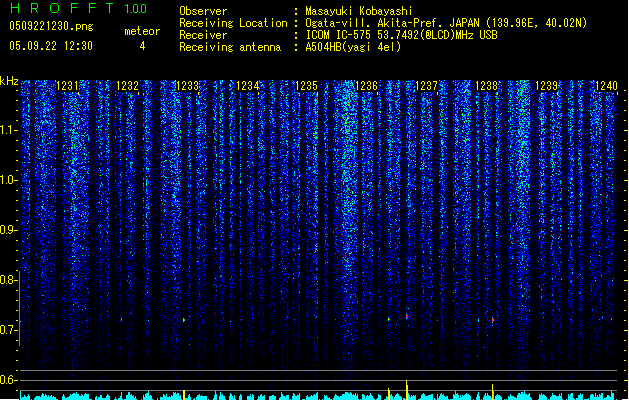Click the 1237 time marker

point(426,86)
